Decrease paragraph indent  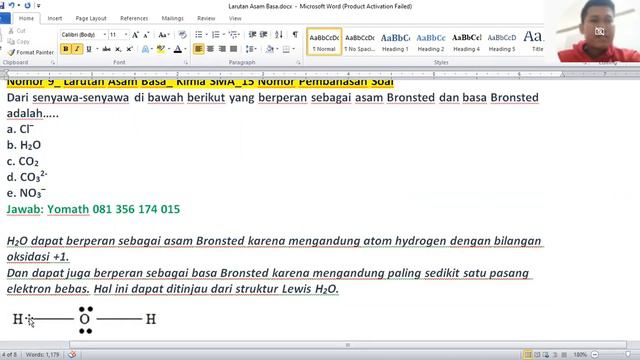tap(252, 34)
